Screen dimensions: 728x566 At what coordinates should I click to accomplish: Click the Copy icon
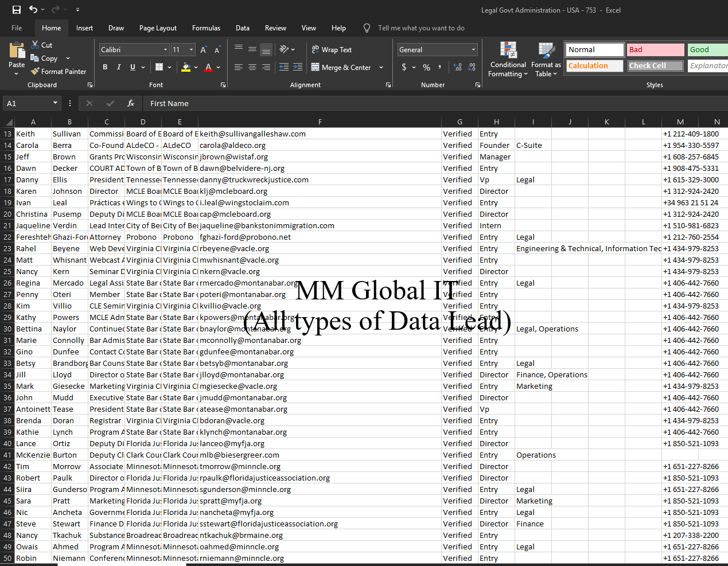(35, 58)
